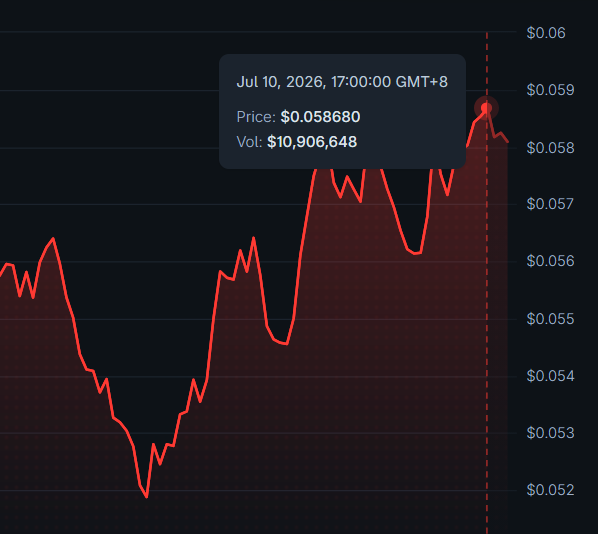The width and height of the screenshot is (598, 534).
Task: Click the $0.057 price axis label
Action: click(550, 204)
